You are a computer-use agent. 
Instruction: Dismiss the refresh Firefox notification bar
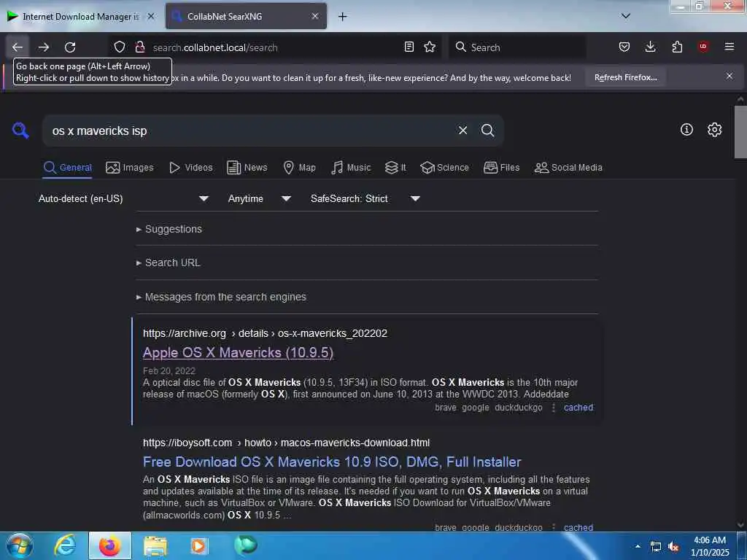pyautogui.click(x=729, y=76)
